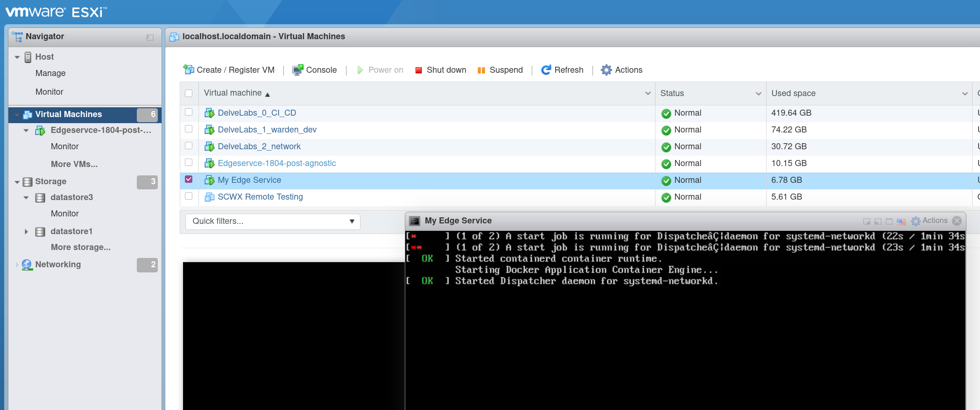Click More storage... in Navigator
This screenshot has width=980, height=410.
click(x=81, y=247)
